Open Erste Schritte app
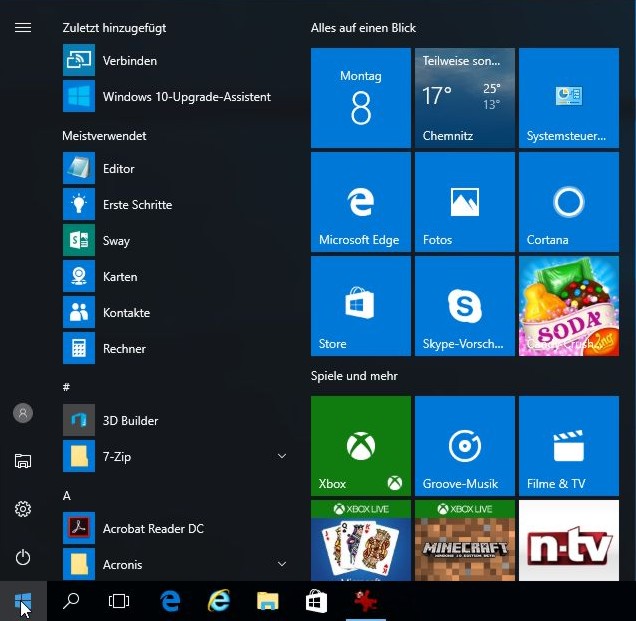The height and width of the screenshot is (621, 636). [x=176, y=204]
